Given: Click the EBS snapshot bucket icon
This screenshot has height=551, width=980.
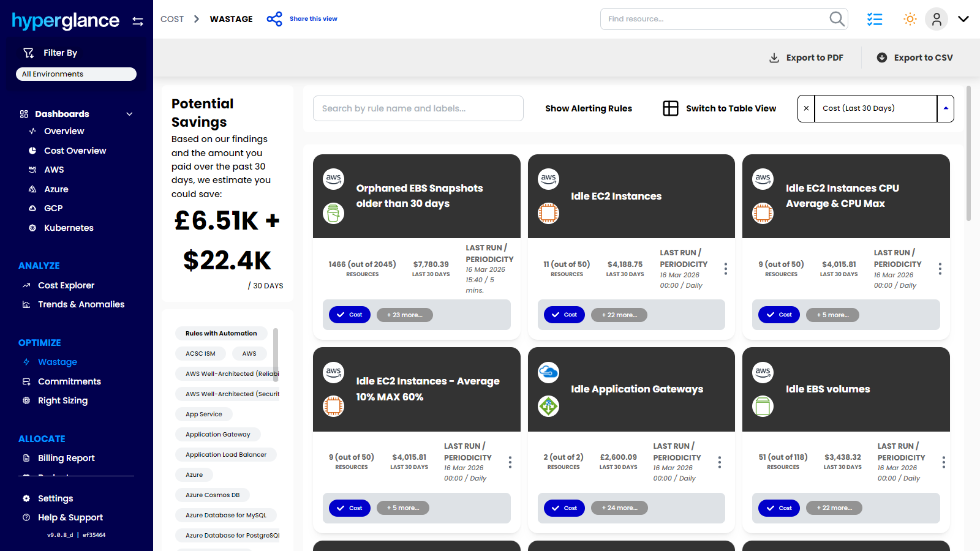Looking at the screenshot, I should point(334,214).
